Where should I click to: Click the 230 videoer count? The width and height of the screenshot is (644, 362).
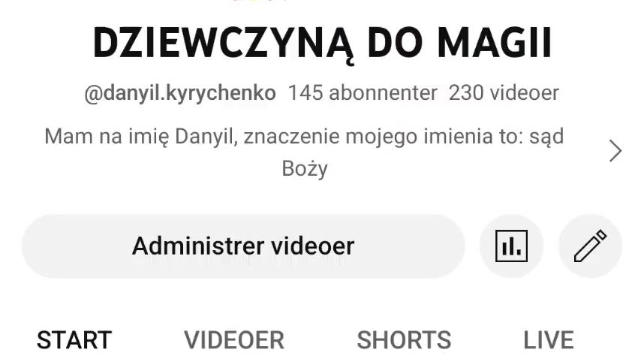(504, 93)
